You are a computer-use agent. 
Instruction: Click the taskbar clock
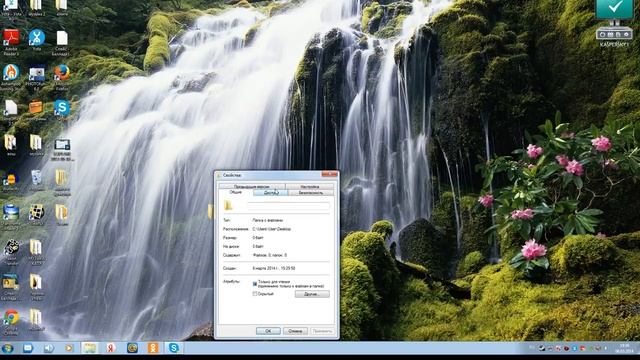coord(625,348)
